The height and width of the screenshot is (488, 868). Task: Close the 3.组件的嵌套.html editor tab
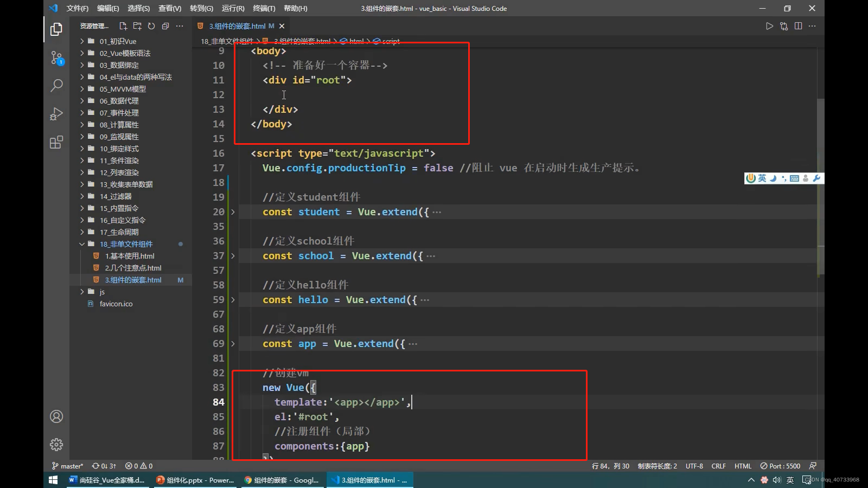coord(282,26)
